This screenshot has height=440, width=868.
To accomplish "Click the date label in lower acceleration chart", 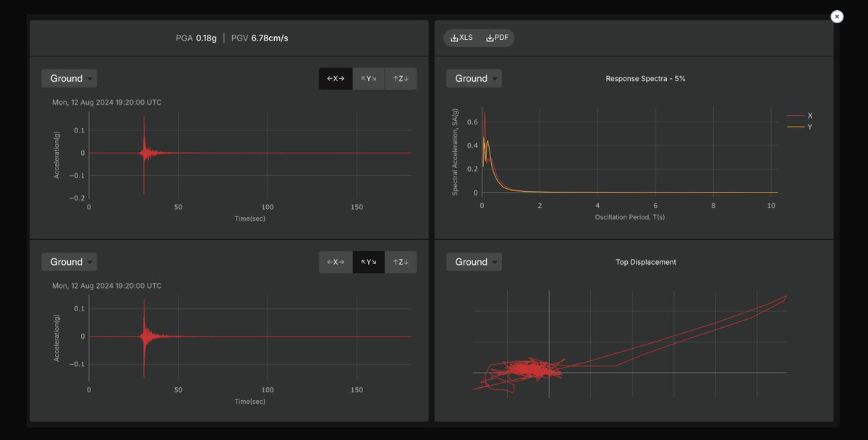I will coord(107,286).
